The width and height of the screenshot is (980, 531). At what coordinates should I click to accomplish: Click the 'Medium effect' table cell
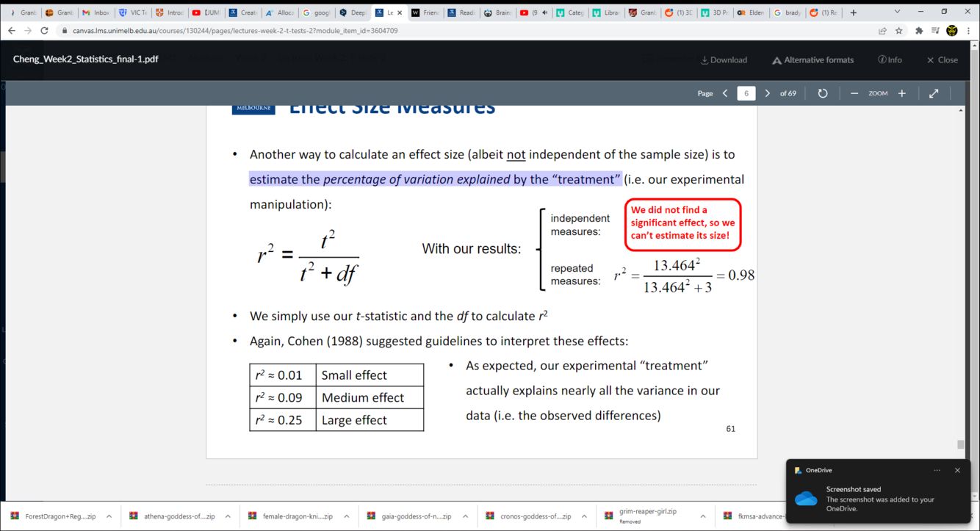coord(370,397)
